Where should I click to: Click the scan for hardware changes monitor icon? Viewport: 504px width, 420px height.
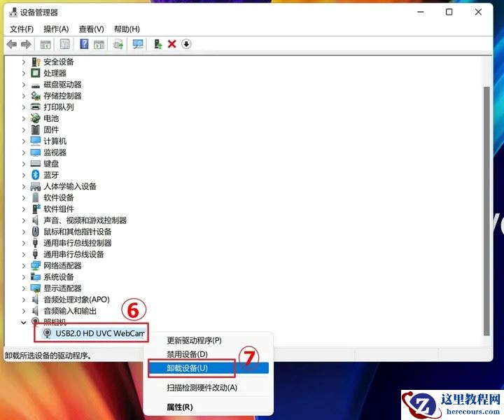[x=138, y=44]
